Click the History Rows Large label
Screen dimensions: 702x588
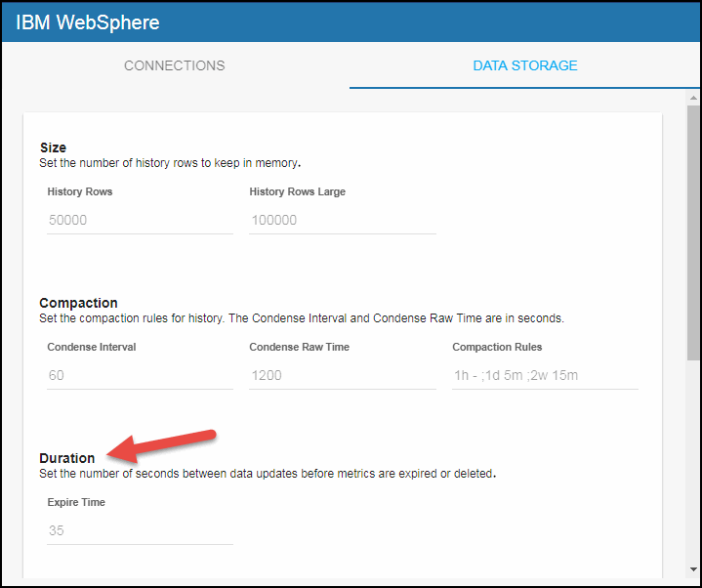tap(297, 191)
